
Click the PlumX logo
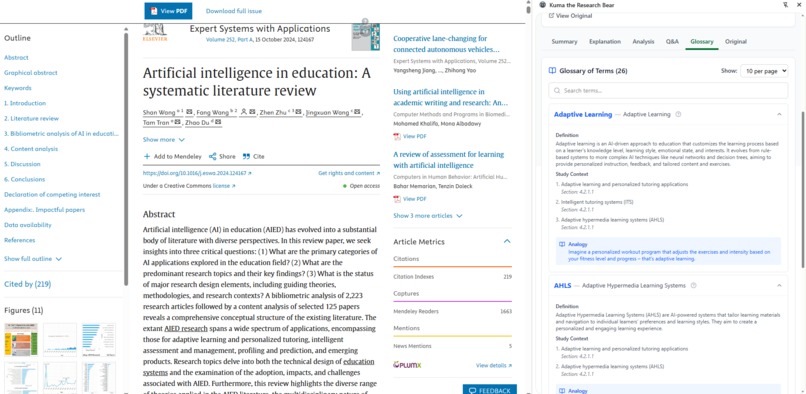click(x=407, y=365)
